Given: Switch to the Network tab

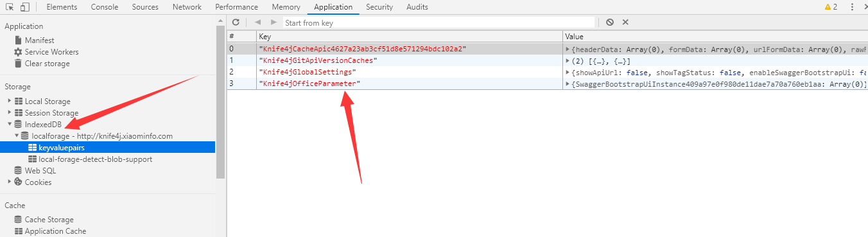Looking at the screenshot, I should click(x=187, y=7).
